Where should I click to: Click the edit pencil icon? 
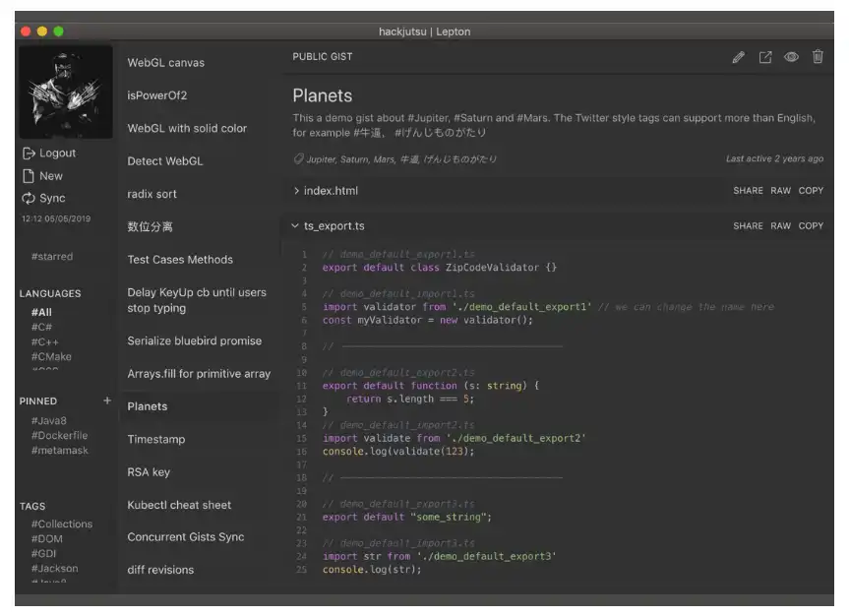click(x=739, y=57)
